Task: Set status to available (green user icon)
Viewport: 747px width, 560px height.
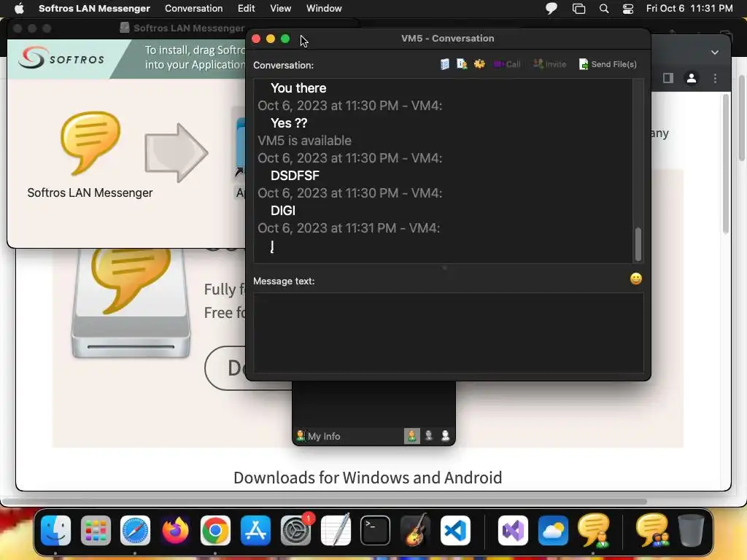Action: [412, 436]
